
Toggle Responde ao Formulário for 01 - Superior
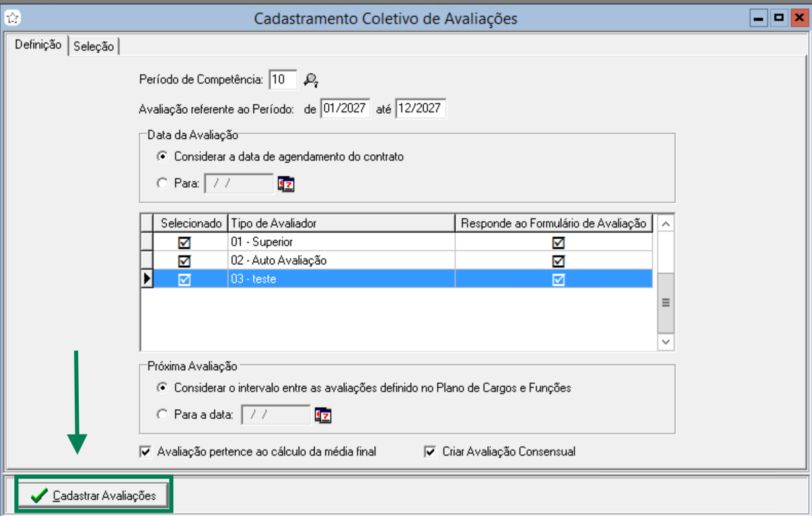click(558, 243)
